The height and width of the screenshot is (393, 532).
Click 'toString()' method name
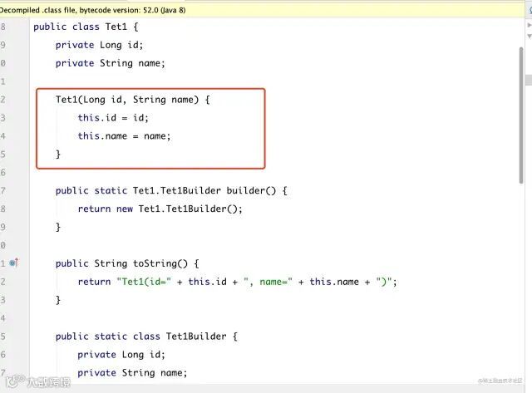(x=160, y=264)
